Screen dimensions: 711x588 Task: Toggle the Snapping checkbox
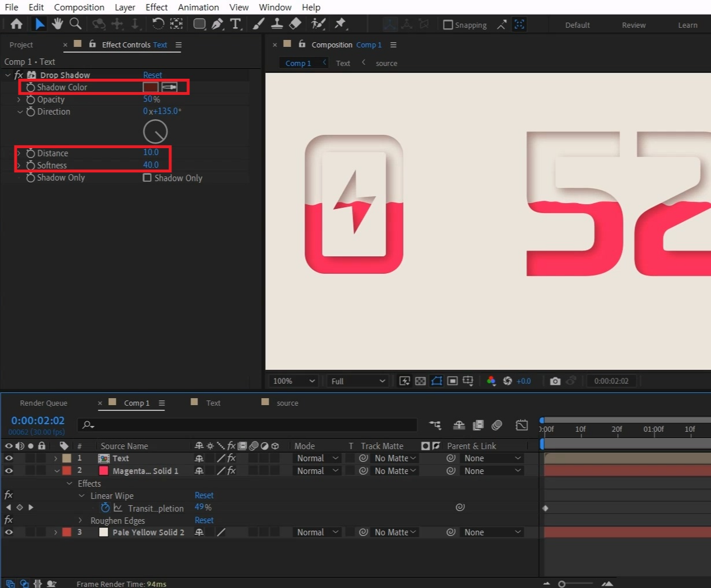point(448,25)
